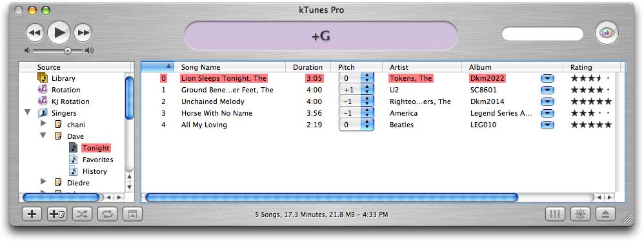Sort by the Song Name column
Image resolution: width=644 pixels, height=241 pixels.
(230, 67)
